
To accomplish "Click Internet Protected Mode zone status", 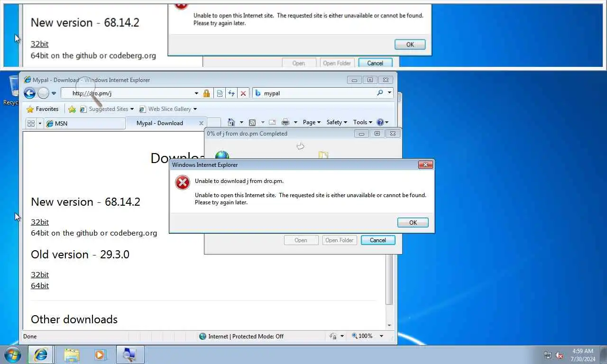I will (241, 336).
